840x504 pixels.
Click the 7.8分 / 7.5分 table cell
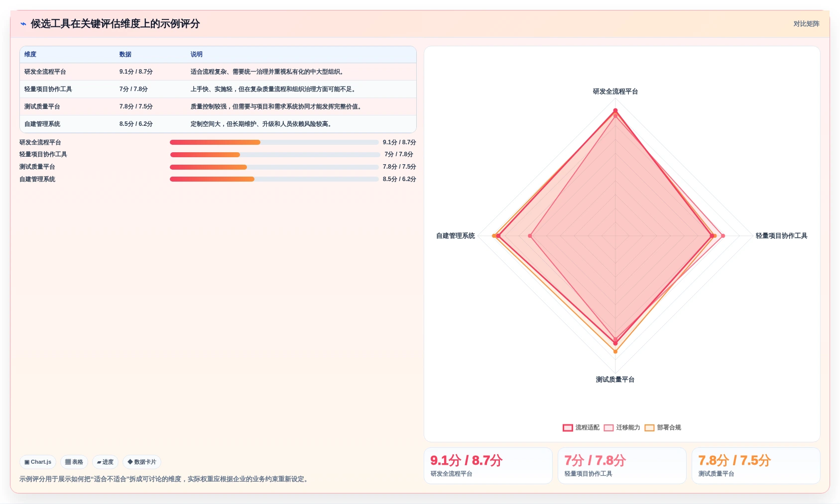tap(136, 106)
